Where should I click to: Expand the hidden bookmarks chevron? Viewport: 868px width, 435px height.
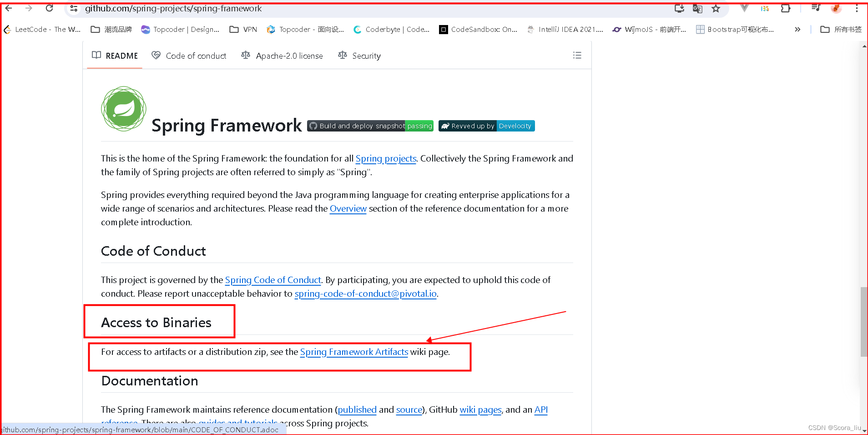coord(797,29)
